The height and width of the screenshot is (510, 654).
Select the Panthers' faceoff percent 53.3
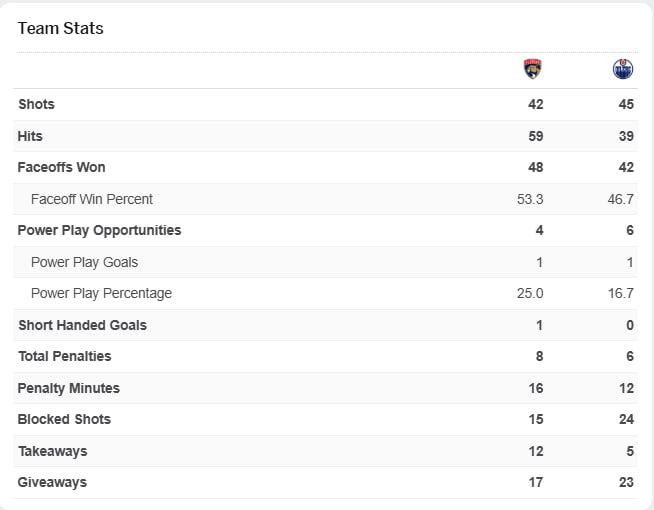coord(530,199)
